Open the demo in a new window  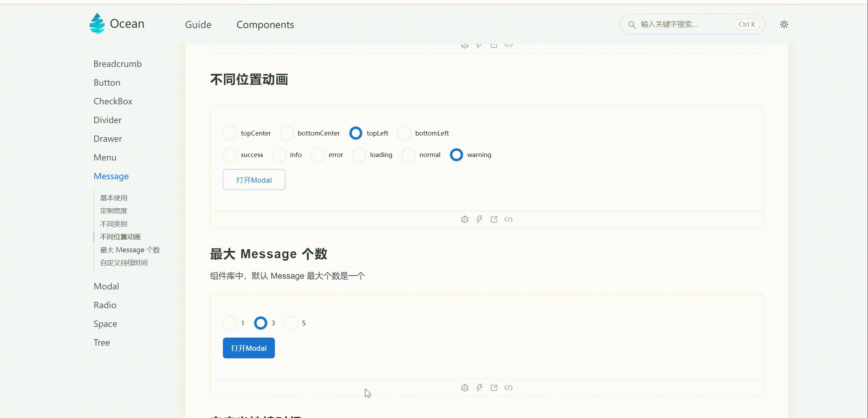(494, 219)
